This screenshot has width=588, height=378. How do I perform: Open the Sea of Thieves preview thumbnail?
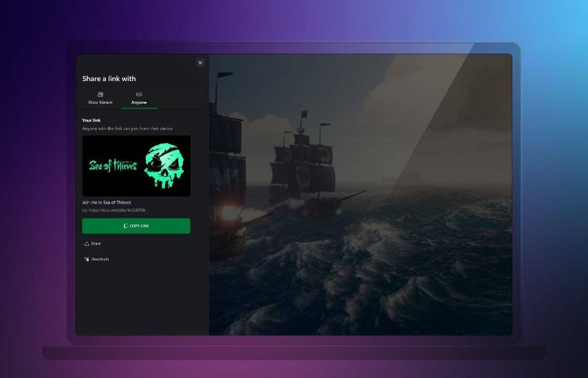pyautogui.click(x=136, y=166)
